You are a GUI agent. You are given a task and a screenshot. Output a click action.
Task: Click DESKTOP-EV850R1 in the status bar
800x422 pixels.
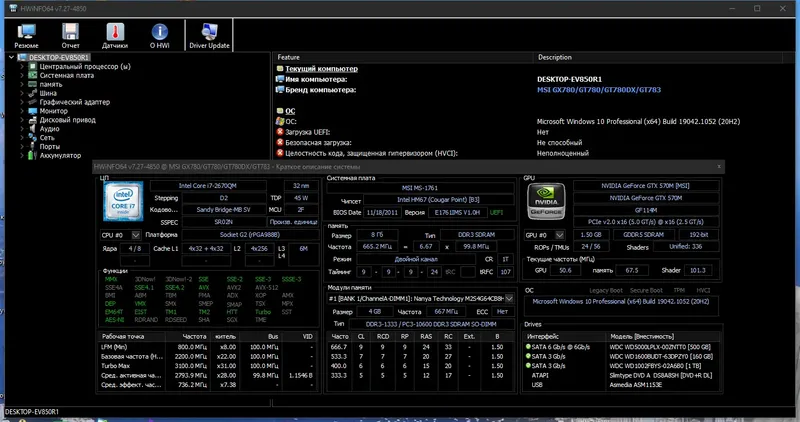[32, 411]
